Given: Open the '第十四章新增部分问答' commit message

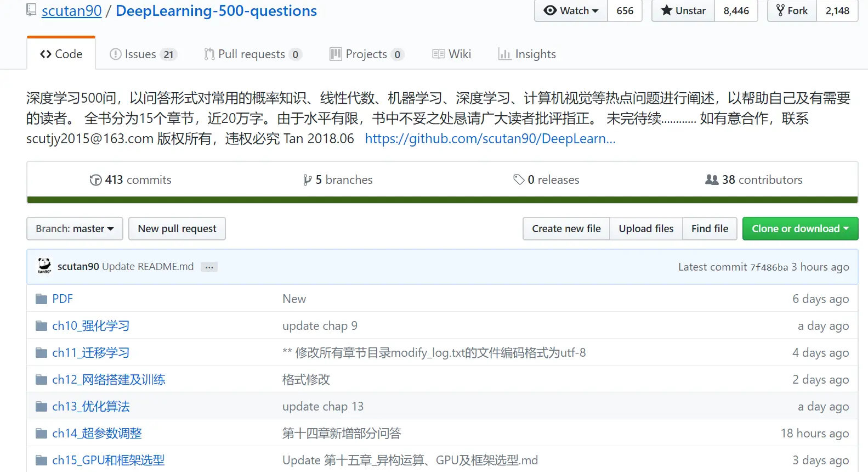Looking at the screenshot, I should [342, 433].
